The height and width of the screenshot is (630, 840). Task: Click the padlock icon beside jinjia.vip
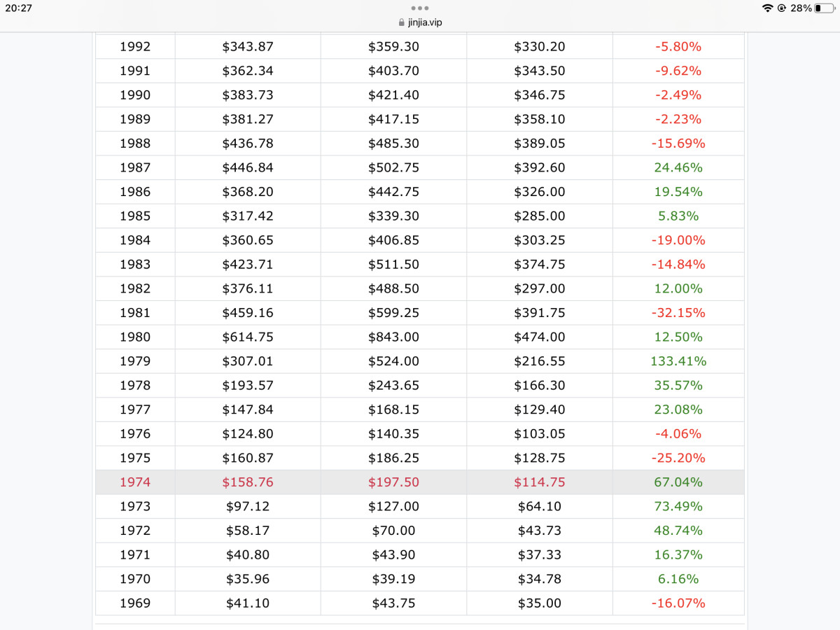401,22
